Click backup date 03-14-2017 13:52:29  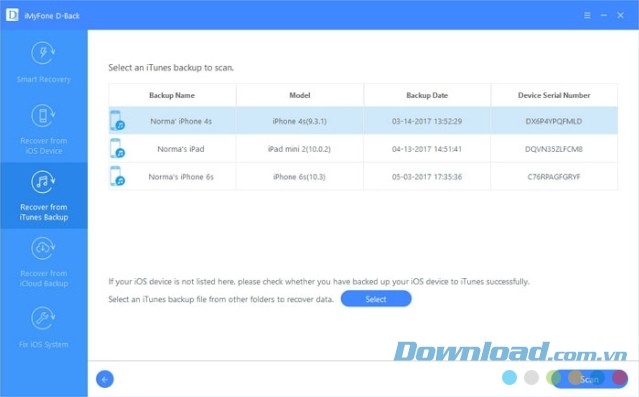427,121
